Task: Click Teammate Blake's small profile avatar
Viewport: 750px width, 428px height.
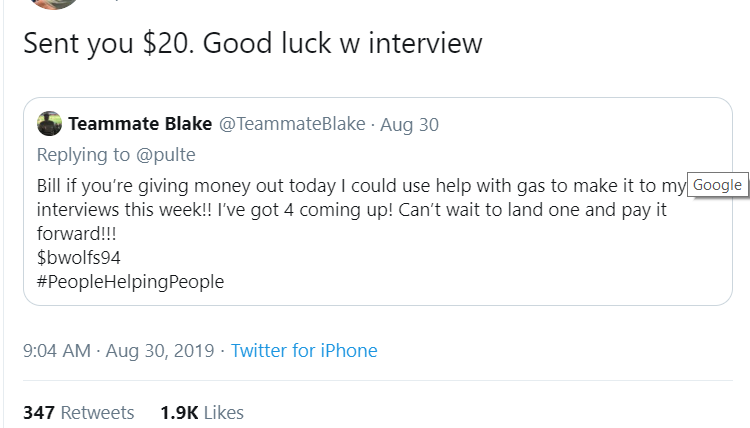Action: pos(49,124)
